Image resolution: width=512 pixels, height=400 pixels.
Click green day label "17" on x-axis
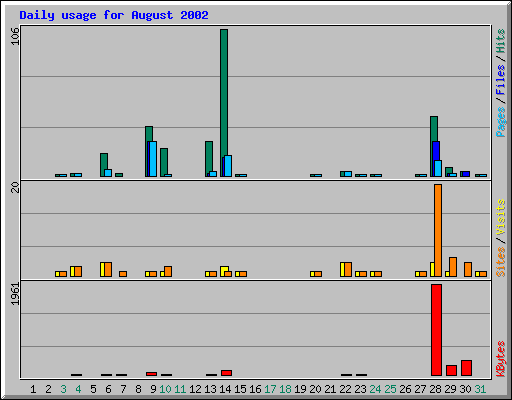point(270,389)
